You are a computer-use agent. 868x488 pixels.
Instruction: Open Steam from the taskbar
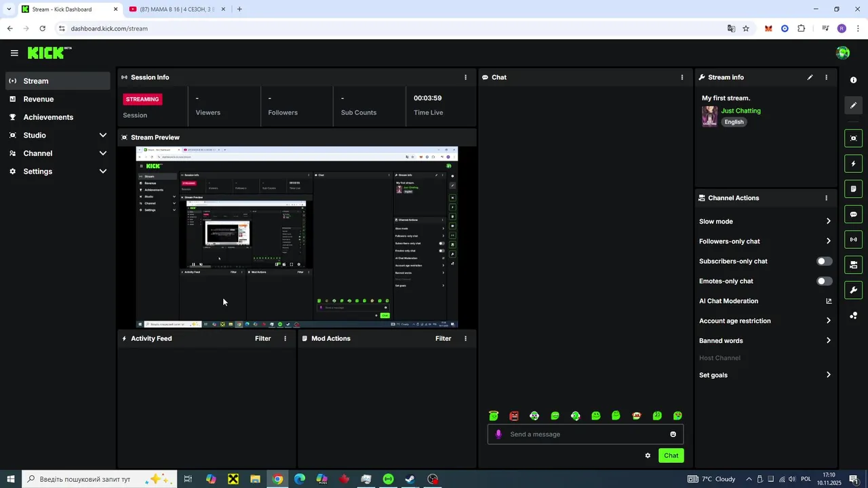coord(410,479)
